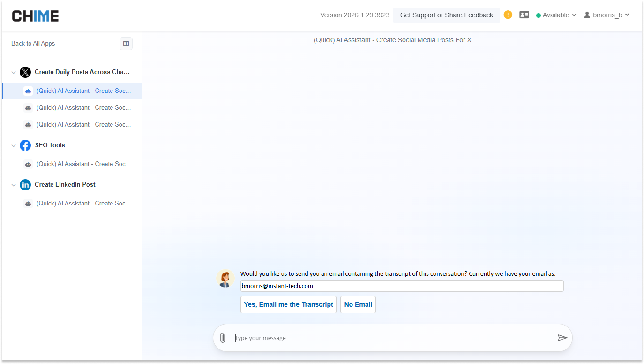Collapse the Create Daily Posts group
The height and width of the screenshot is (364, 644).
[x=14, y=72]
